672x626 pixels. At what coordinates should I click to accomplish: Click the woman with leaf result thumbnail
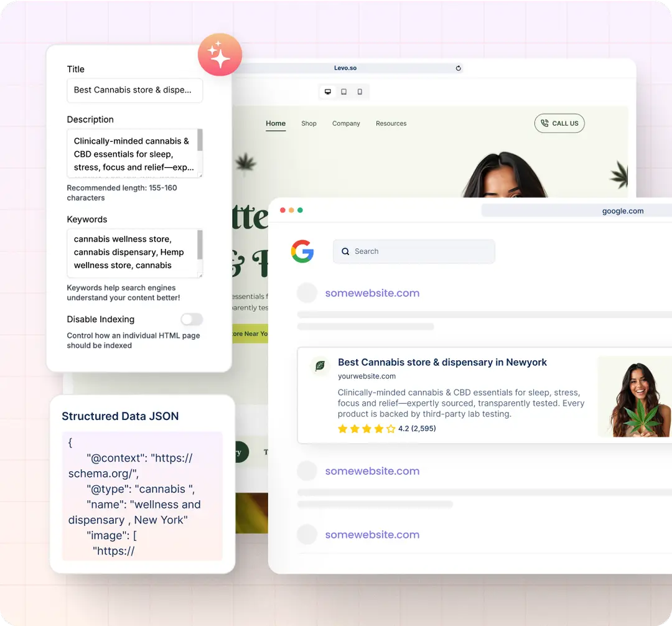point(635,397)
